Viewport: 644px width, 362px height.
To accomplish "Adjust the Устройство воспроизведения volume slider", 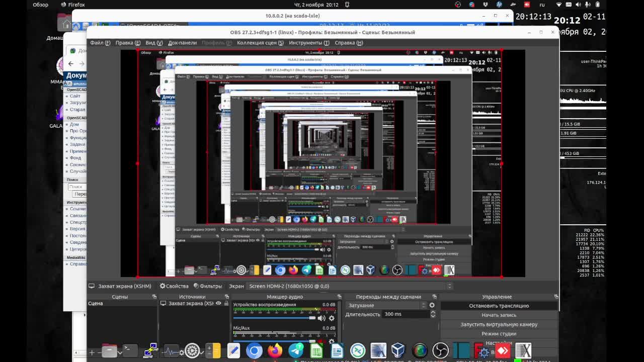I will tap(274, 318).
